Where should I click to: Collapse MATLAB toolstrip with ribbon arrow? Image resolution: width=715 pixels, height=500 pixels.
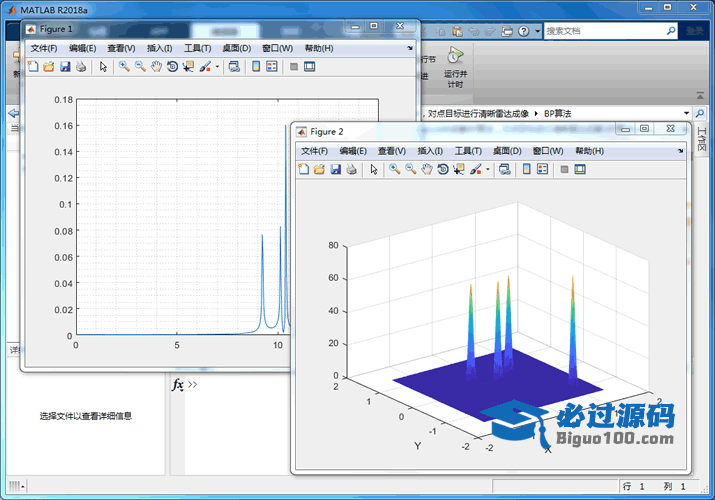pyautogui.click(x=700, y=96)
